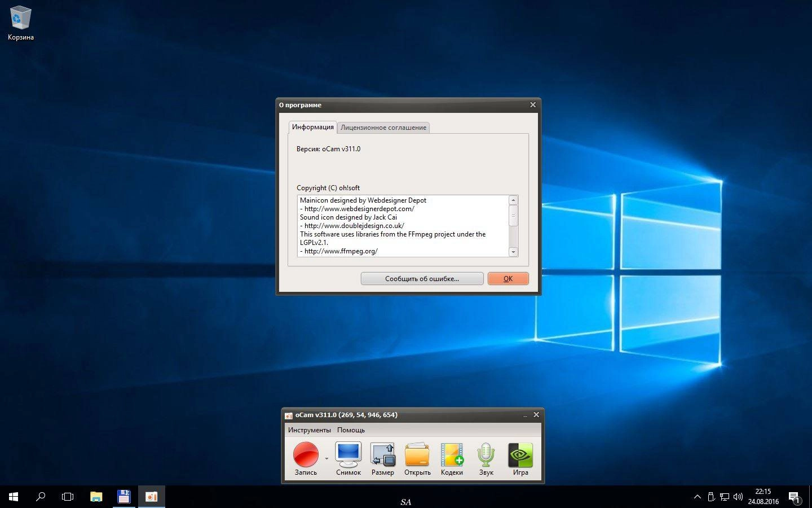The width and height of the screenshot is (812, 508).
Task: Open the clock showing 22:15
Action: [x=763, y=497]
